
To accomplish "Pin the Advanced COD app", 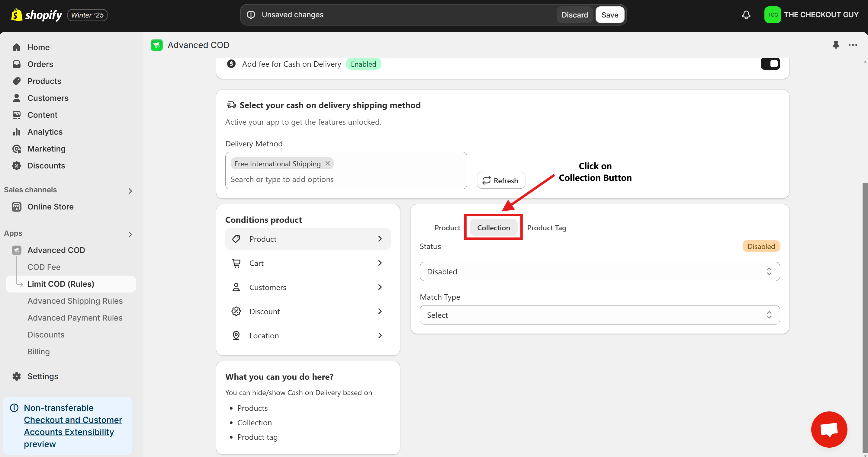I will [836, 45].
